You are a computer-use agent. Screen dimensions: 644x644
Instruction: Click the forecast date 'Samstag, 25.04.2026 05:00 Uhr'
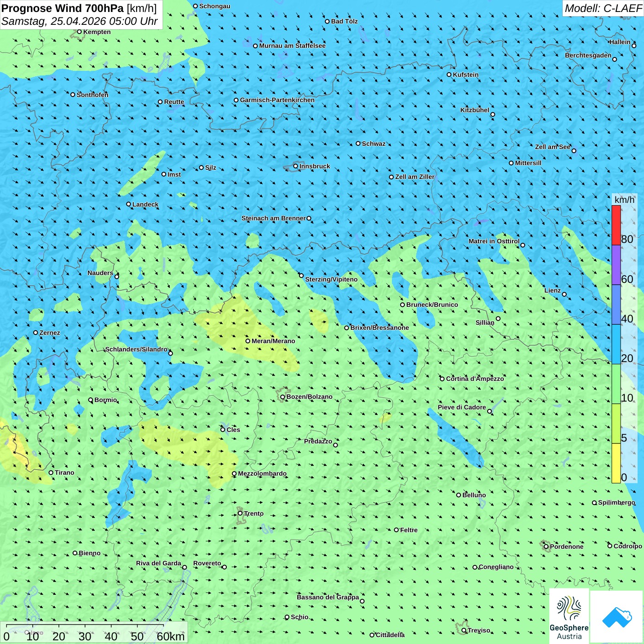80,21
